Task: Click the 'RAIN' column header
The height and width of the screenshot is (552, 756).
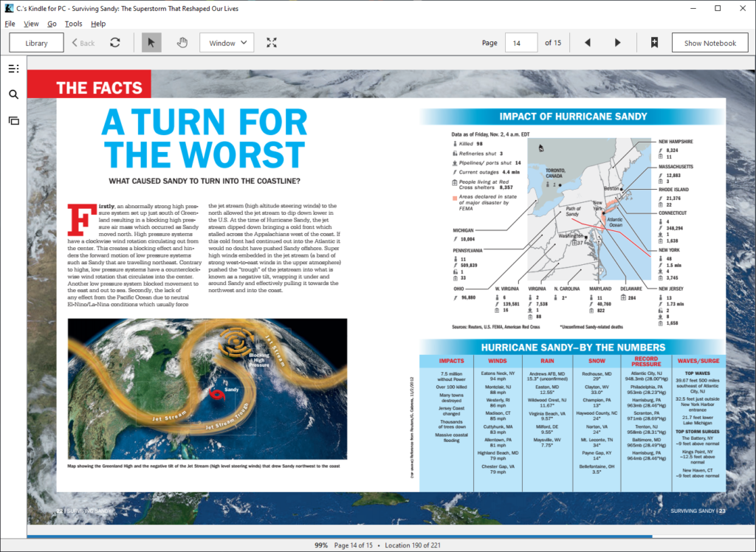Action: pos(547,361)
